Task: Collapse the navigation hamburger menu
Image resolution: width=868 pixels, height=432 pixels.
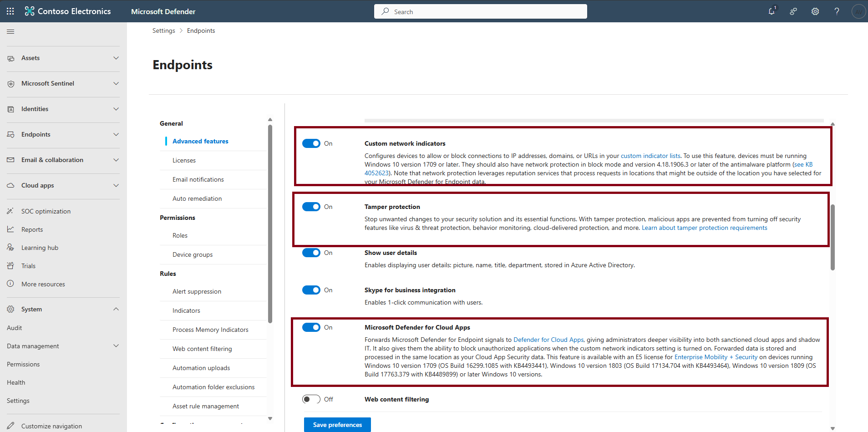Action: point(10,31)
